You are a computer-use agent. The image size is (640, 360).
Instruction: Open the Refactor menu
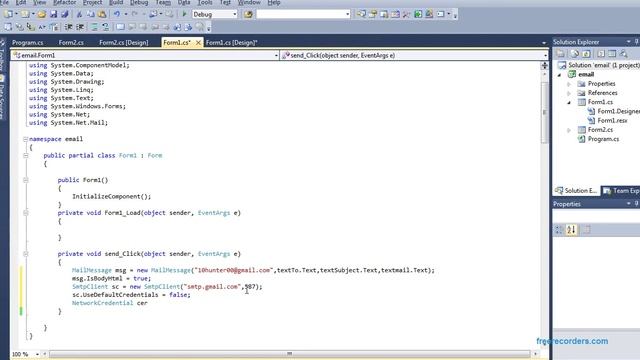(x=64, y=2)
